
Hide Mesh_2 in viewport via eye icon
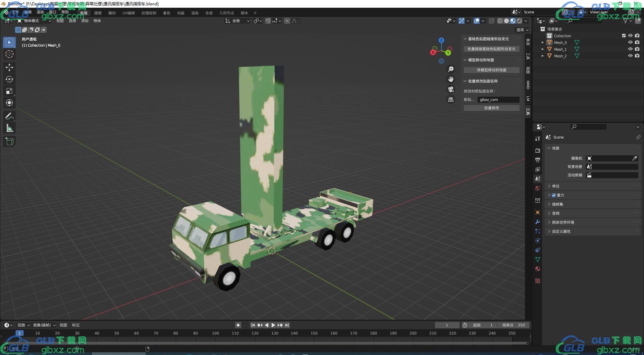(x=630, y=56)
